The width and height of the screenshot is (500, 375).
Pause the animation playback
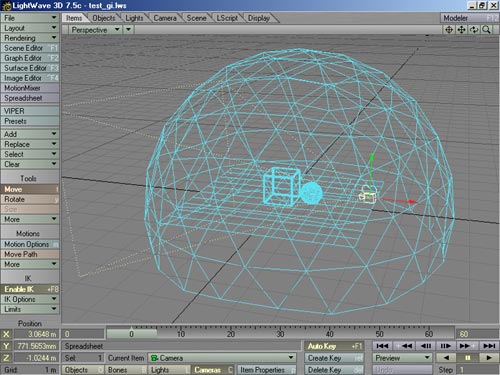pos(468,358)
